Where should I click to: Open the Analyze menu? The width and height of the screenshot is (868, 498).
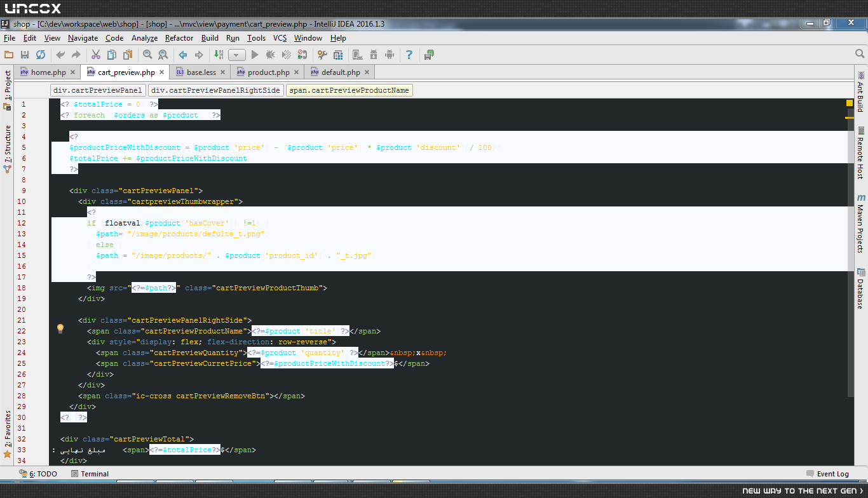coord(145,38)
